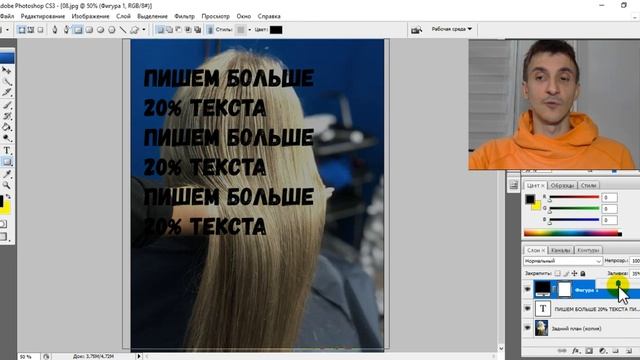Open the Выделение menu

click(x=152, y=16)
